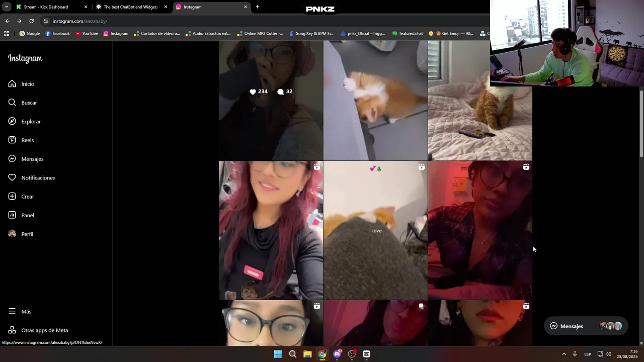Switch ESP keyboard language indicator
This screenshot has height=362, width=644.
(x=587, y=354)
